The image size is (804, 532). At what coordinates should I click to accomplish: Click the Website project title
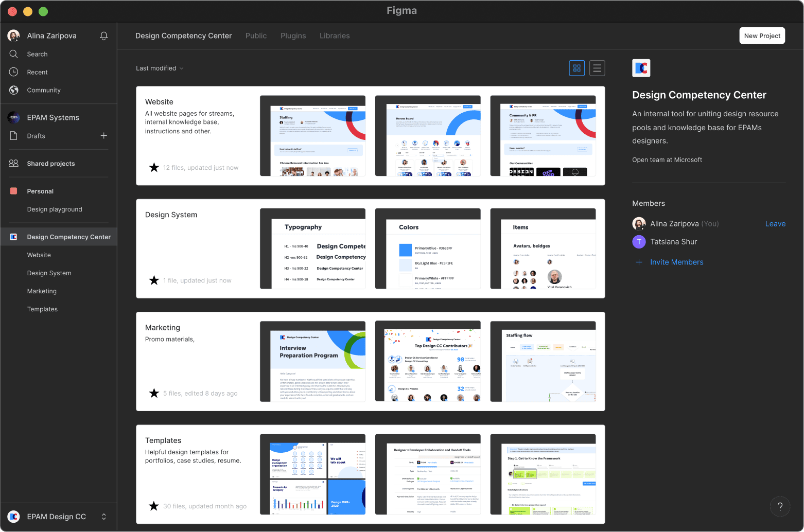point(159,102)
